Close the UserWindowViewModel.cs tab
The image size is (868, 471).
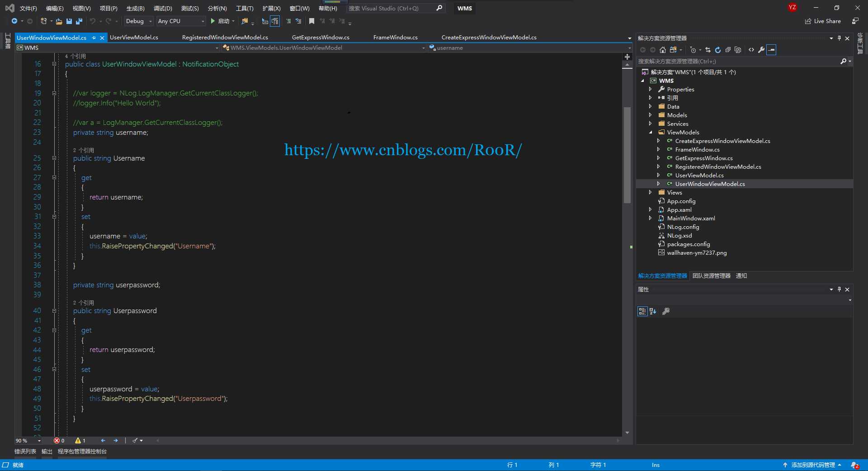pos(102,38)
